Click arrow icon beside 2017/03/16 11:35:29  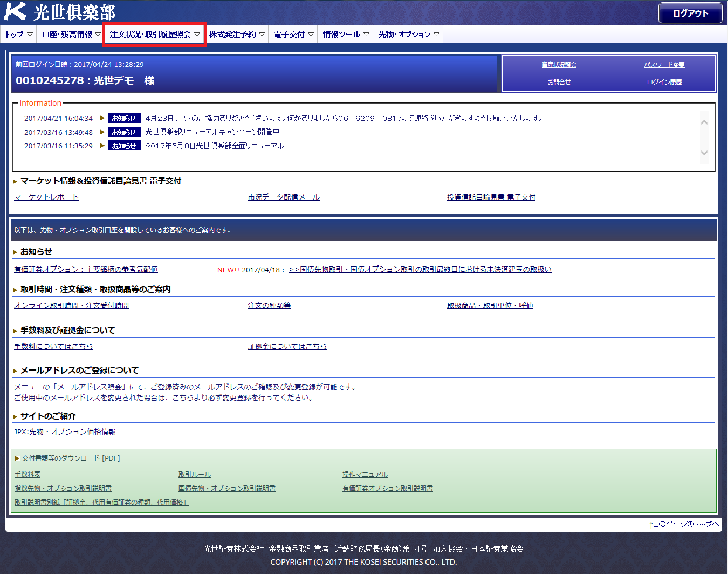(x=102, y=145)
